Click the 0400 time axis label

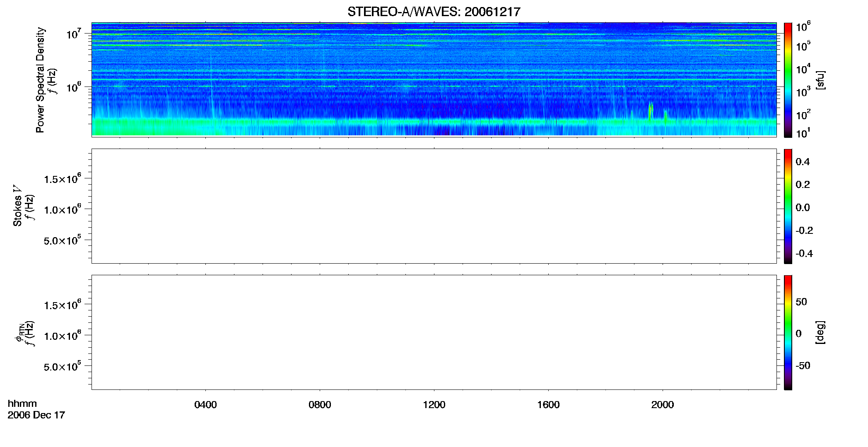pos(205,405)
